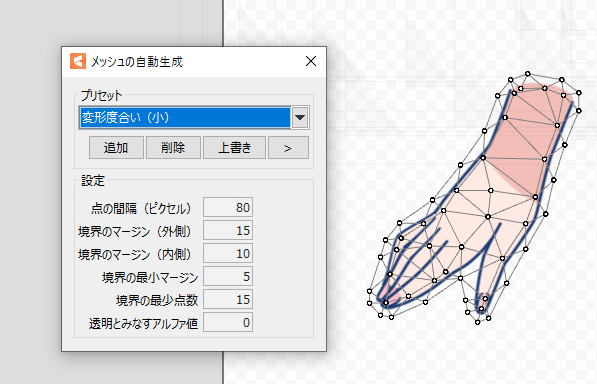The image size is (597, 384).
Task: Click the 設定 group label
Action: (93, 180)
